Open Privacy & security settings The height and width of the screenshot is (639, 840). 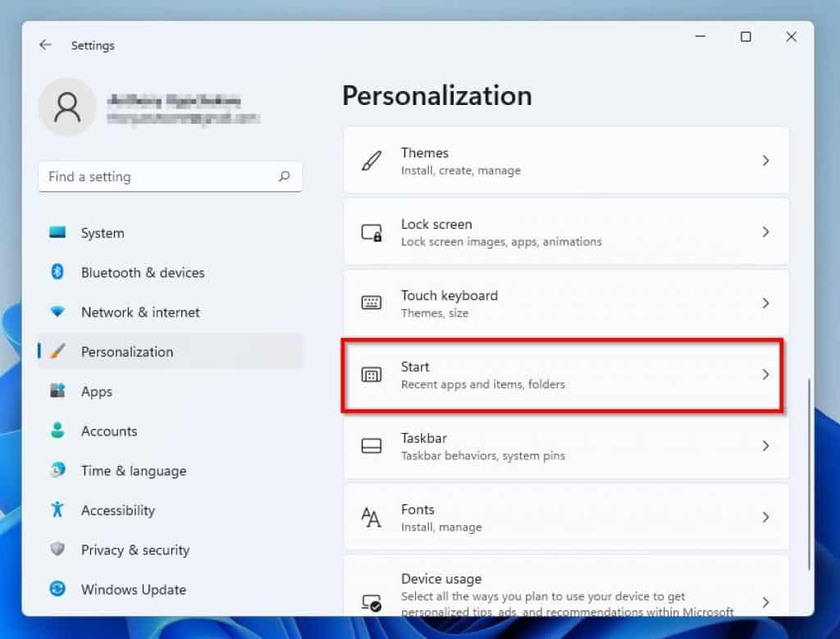coord(170,550)
